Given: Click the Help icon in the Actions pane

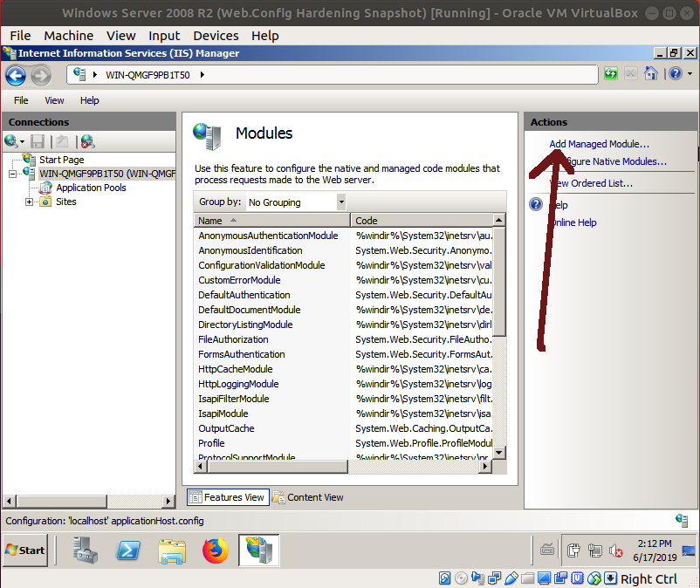Looking at the screenshot, I should coord(536,204).
